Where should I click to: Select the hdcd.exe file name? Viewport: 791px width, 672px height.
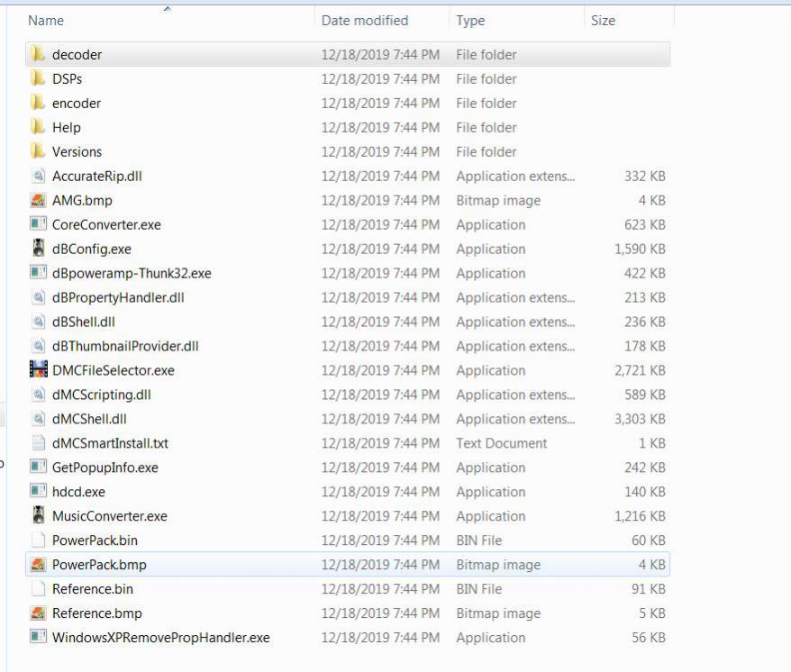[78, 492]
